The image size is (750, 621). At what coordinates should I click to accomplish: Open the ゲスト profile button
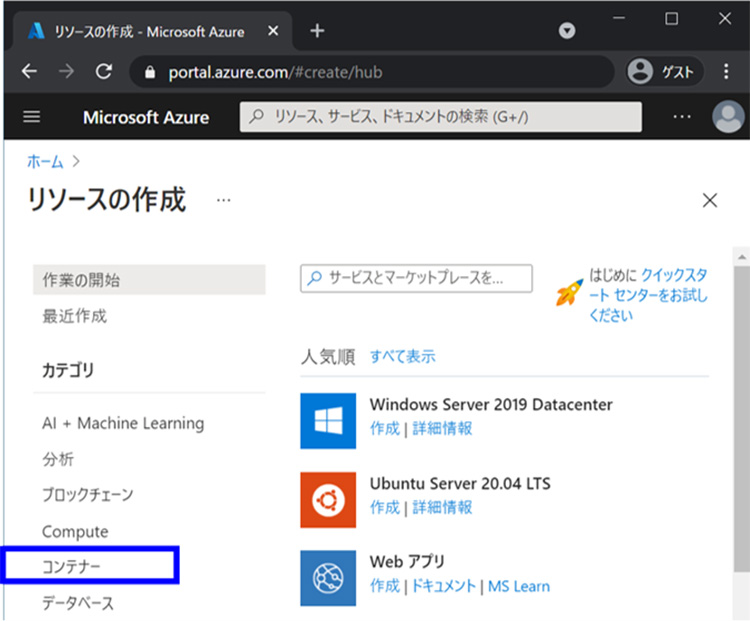click(664, 71)
